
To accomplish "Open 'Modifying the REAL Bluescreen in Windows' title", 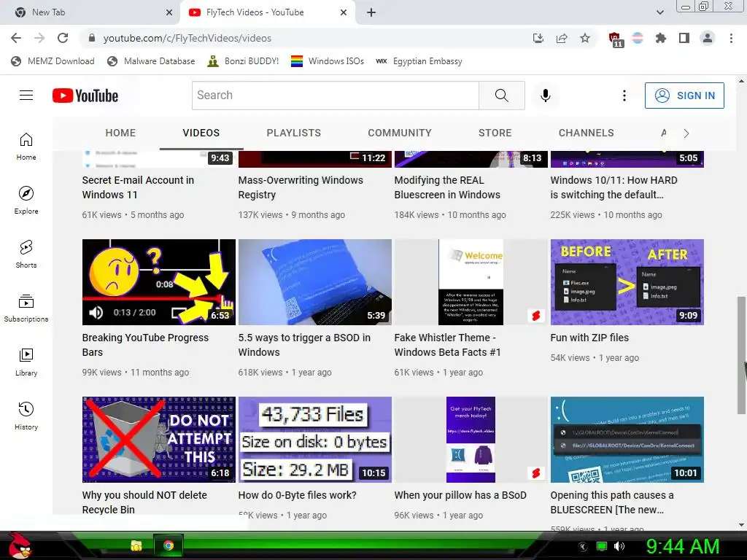I will (x=447, y=187).
